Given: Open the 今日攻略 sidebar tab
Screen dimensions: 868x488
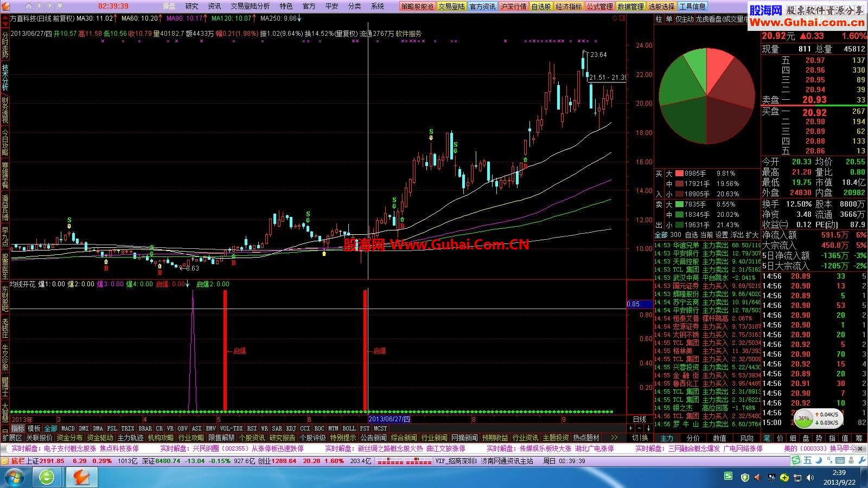Looking at the screenshot, I should (x=5, y=143).
